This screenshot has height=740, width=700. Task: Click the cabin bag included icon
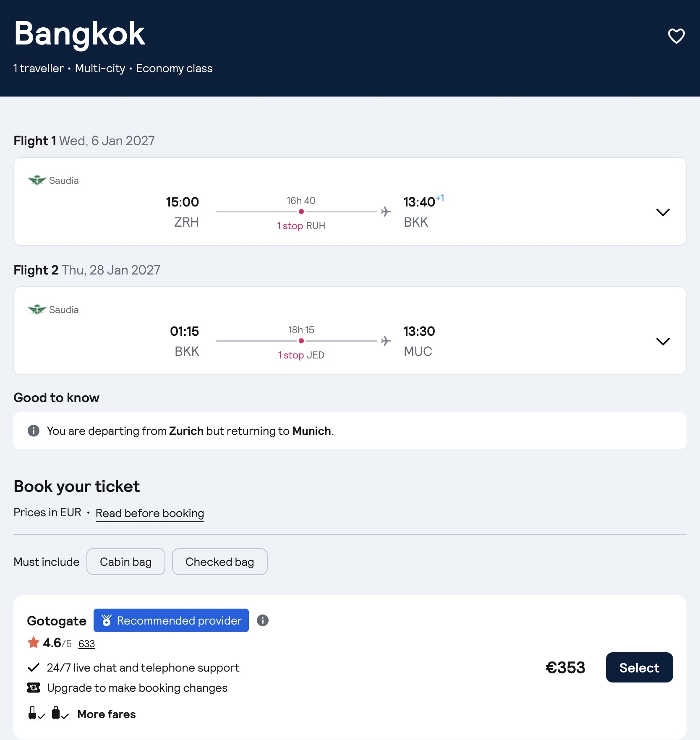(x=36, y=713)
